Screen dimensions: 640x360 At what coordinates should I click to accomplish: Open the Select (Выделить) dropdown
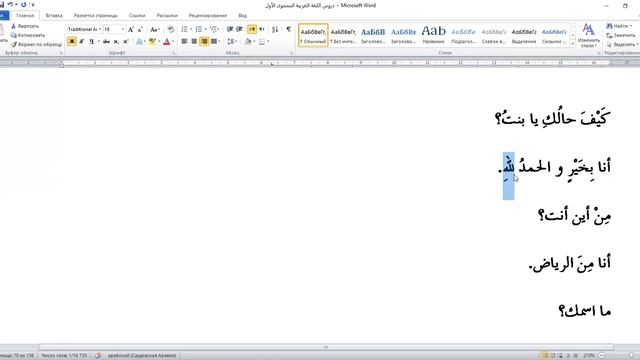621,44
